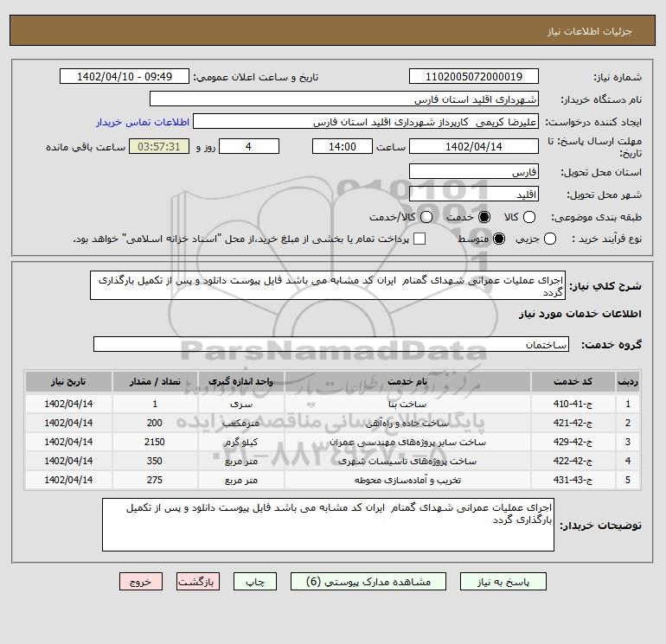
Task: Open مشاهده مدارک پیوستی (6) button
Action: [x=368, y=582]
